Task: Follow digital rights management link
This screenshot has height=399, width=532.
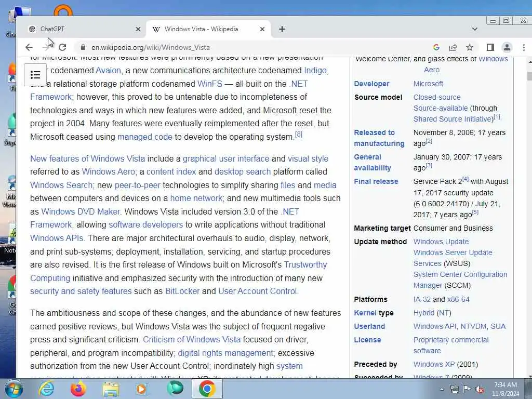Action: pos(225,353)
